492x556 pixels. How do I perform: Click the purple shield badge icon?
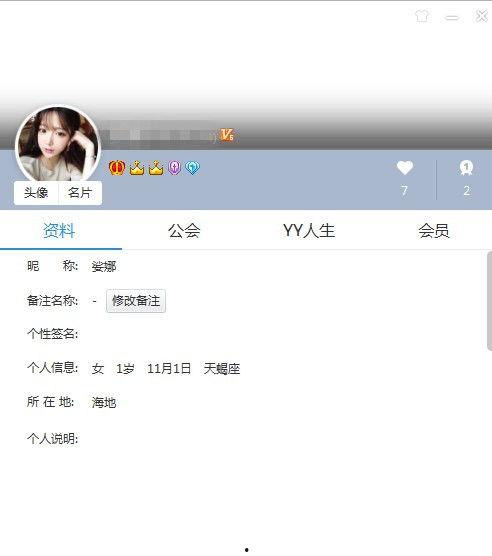[x=174, y=168]
